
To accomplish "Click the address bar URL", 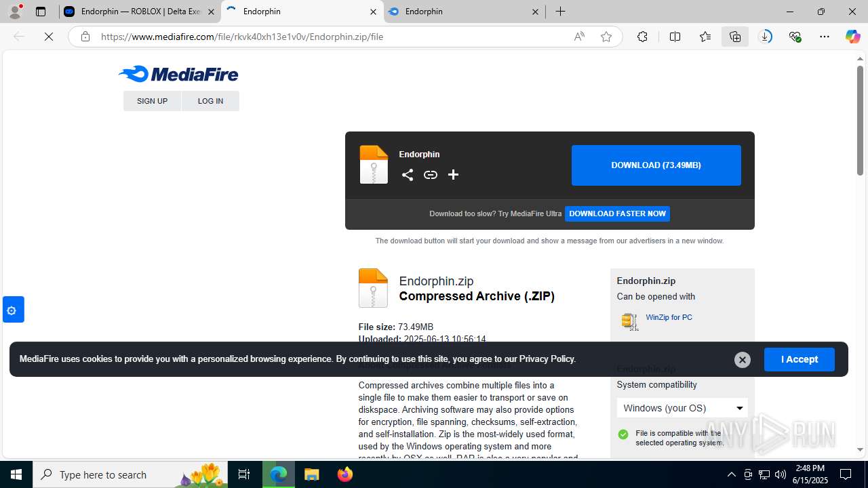I will tap(242, 37).
